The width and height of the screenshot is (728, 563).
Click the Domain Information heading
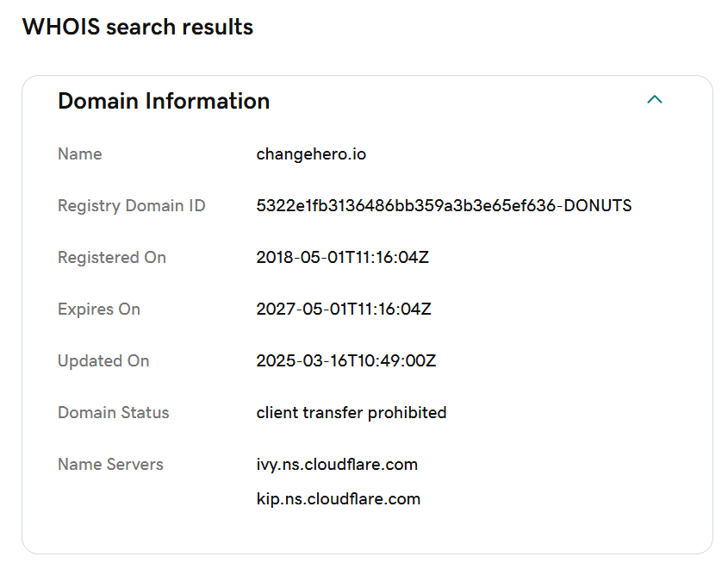coord(164,101)
